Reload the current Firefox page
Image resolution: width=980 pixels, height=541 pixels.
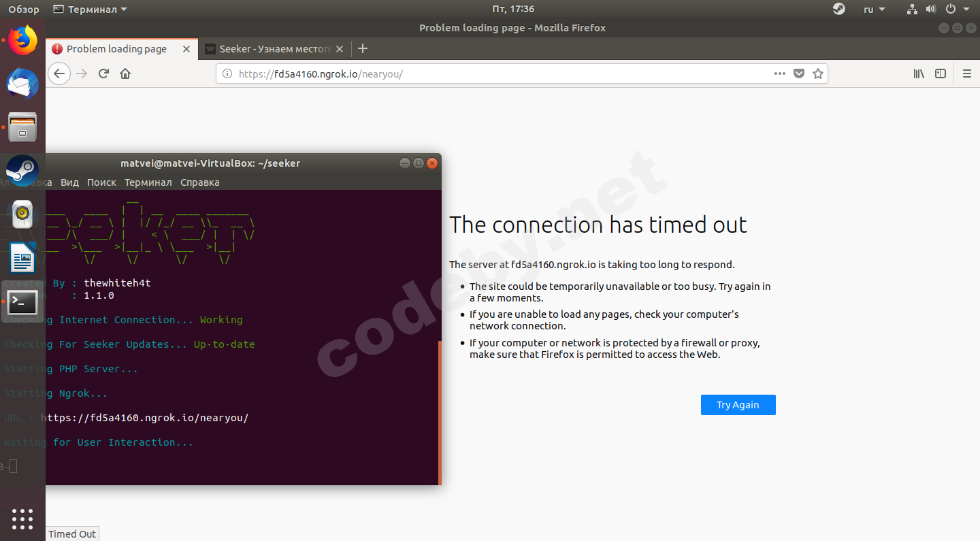103,73
